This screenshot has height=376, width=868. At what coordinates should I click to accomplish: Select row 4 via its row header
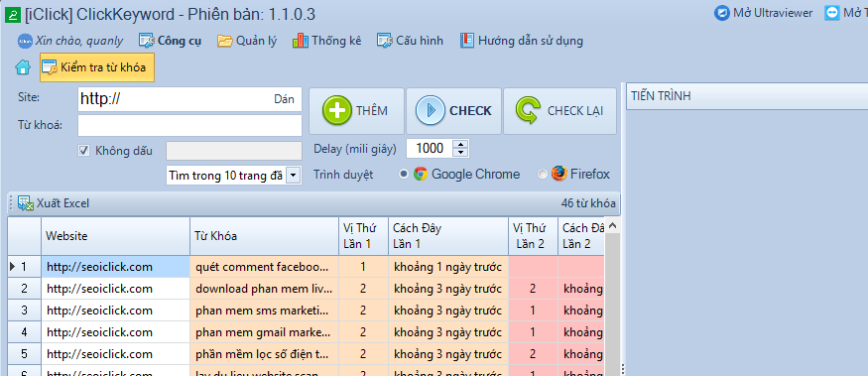coord(25,332)
